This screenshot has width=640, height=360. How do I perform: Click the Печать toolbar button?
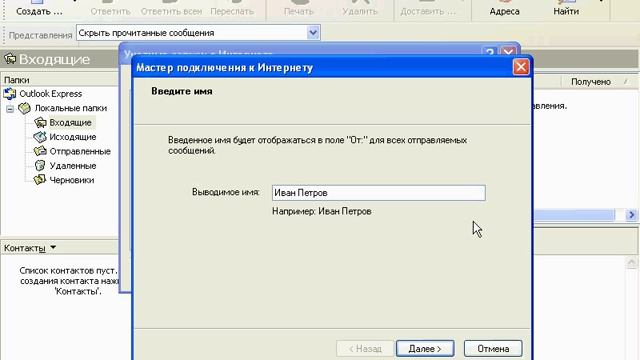pyautogui.click(x=299, y=8)
